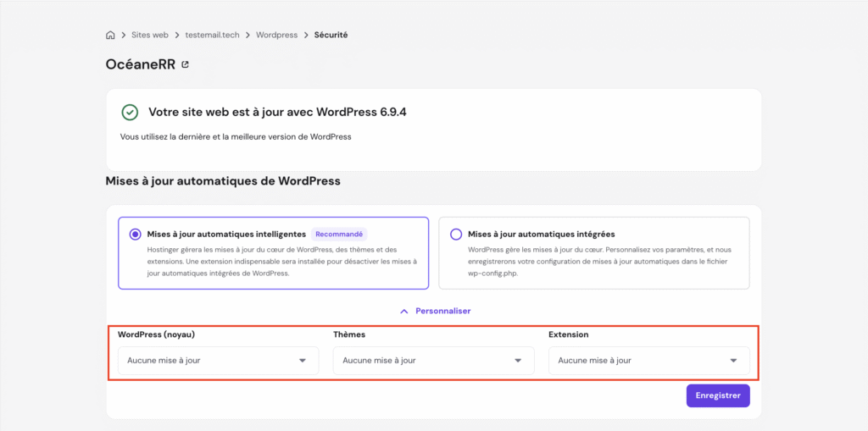Click the Sécurité breadcrumb item
The width and height of the screenshot is (868, 431).
(x=331, y=36)
